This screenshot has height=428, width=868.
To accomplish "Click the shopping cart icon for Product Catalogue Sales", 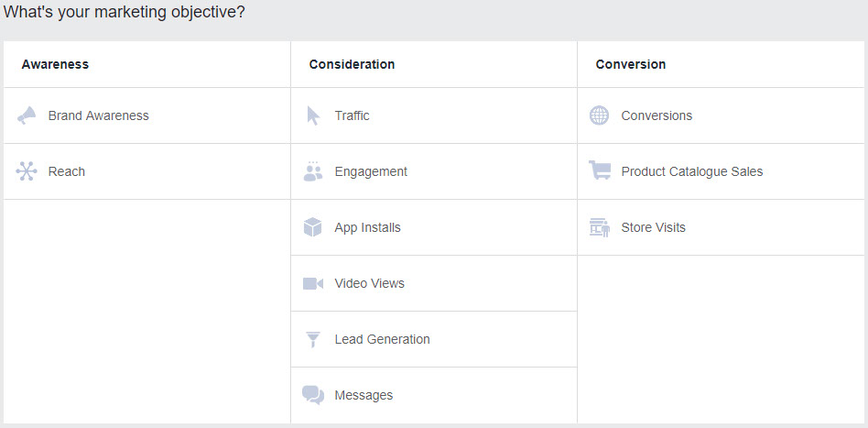I will [x=599, y=171].
